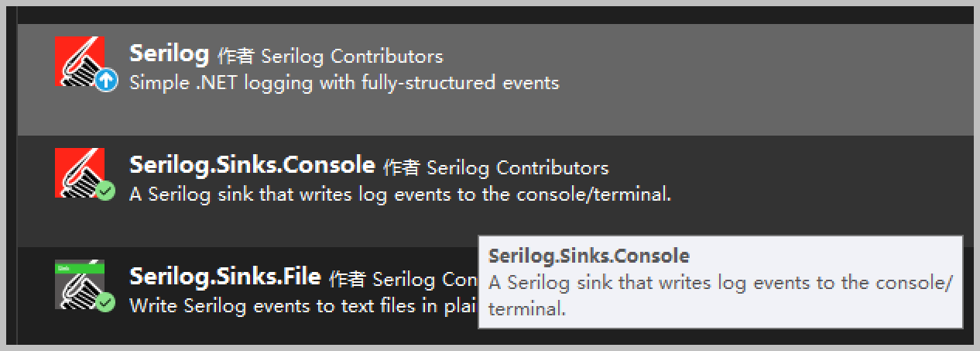Click the Serilog package icon
This screenshot has height=351, width=980.
[x=79, y=60]
